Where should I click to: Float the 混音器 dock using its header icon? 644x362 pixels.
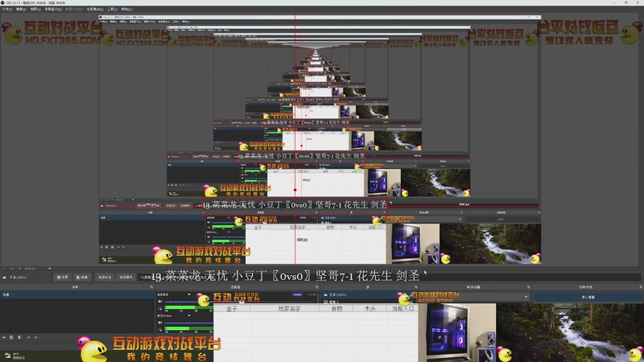click(x=316, y=287)
